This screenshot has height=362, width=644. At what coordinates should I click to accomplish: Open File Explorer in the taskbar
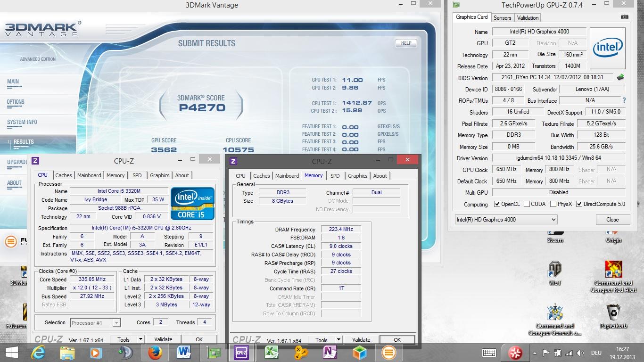pos(67,353)
